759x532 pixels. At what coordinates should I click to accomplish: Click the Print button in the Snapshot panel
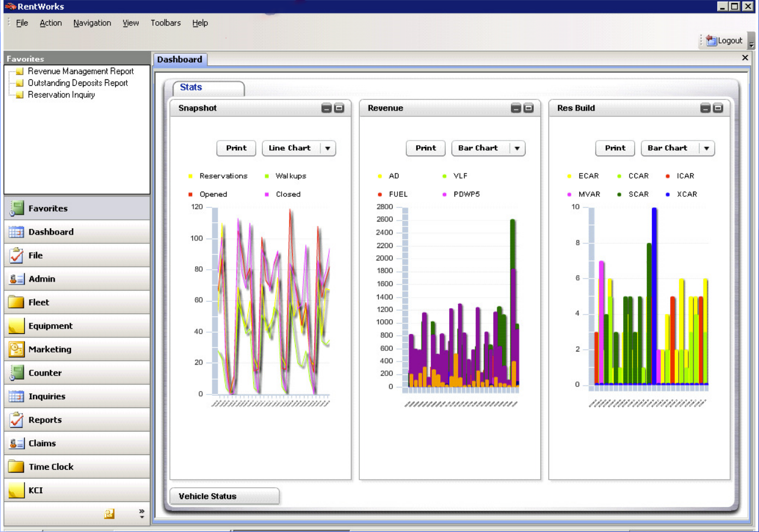tap(236, 148)
